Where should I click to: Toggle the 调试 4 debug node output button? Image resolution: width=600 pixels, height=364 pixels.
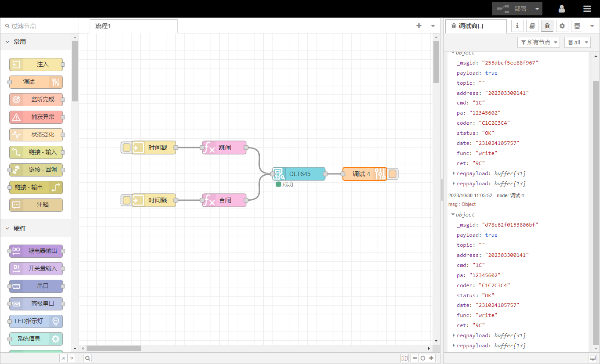pyautogui.click(x=393, y=174)
